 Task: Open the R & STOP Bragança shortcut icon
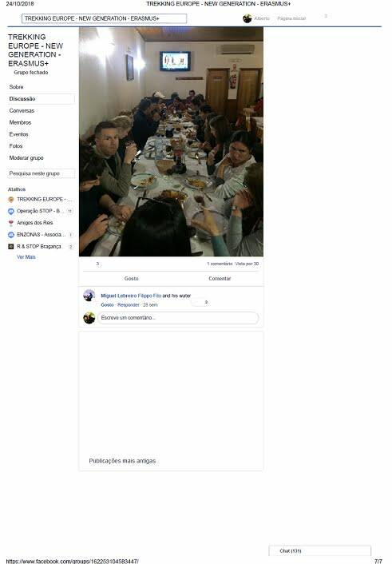tap(11, 247)
